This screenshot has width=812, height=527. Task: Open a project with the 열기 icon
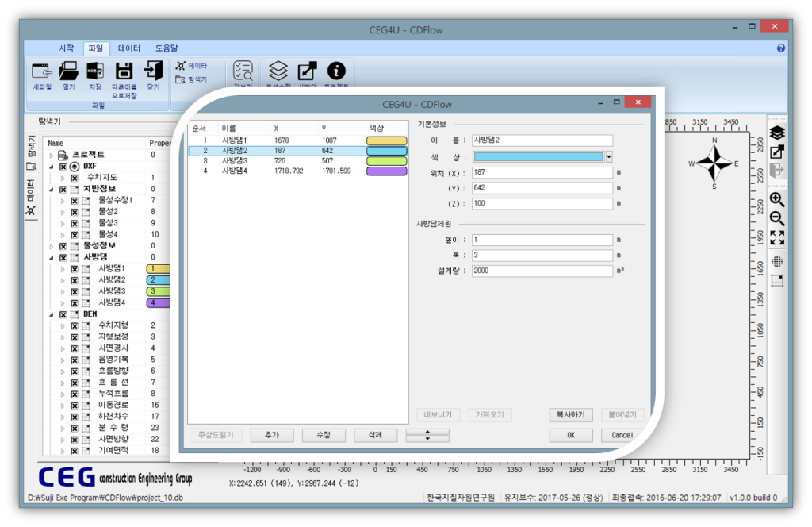point(68,71)
